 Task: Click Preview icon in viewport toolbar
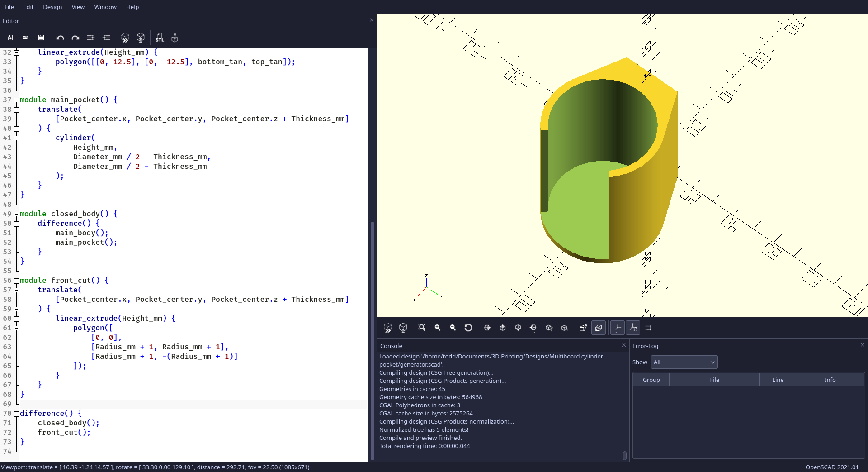388,328
